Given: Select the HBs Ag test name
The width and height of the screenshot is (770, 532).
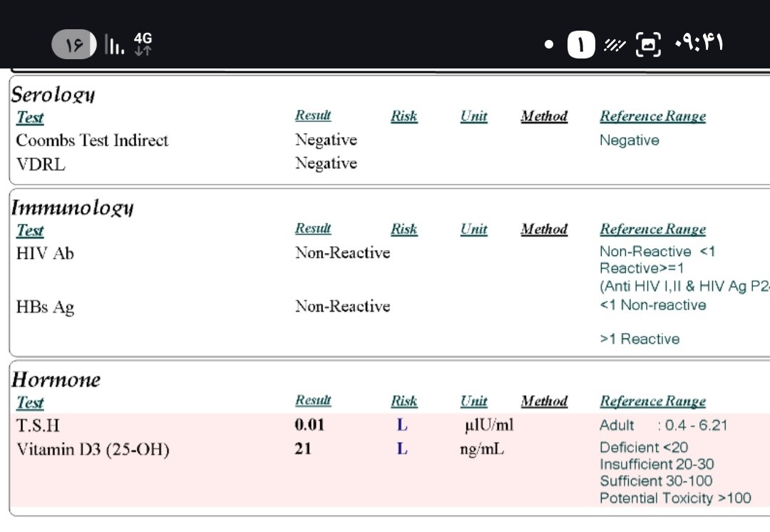Looking at the screenshot, I should point(45,307).
